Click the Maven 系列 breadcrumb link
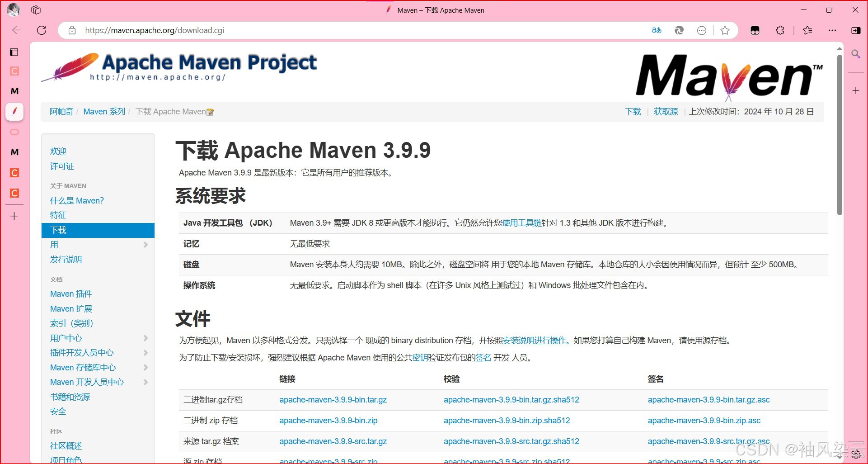This screenshot has width=868, height=464. [104, 112]
